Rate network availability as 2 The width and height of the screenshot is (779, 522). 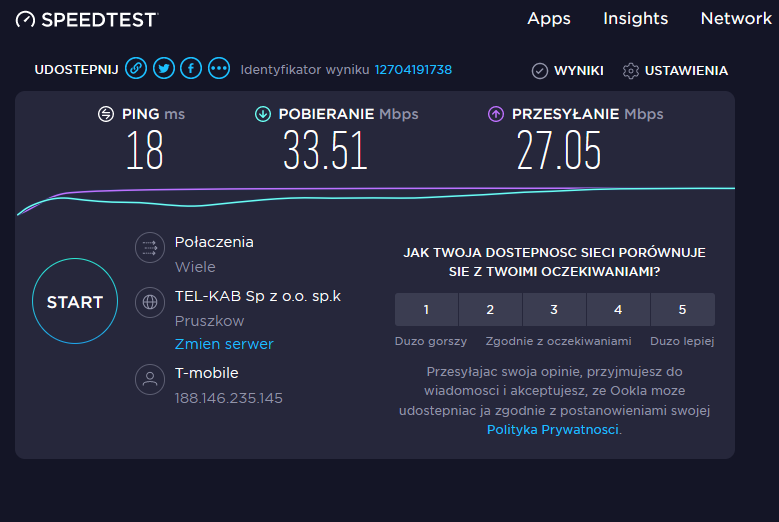[490, 309]
